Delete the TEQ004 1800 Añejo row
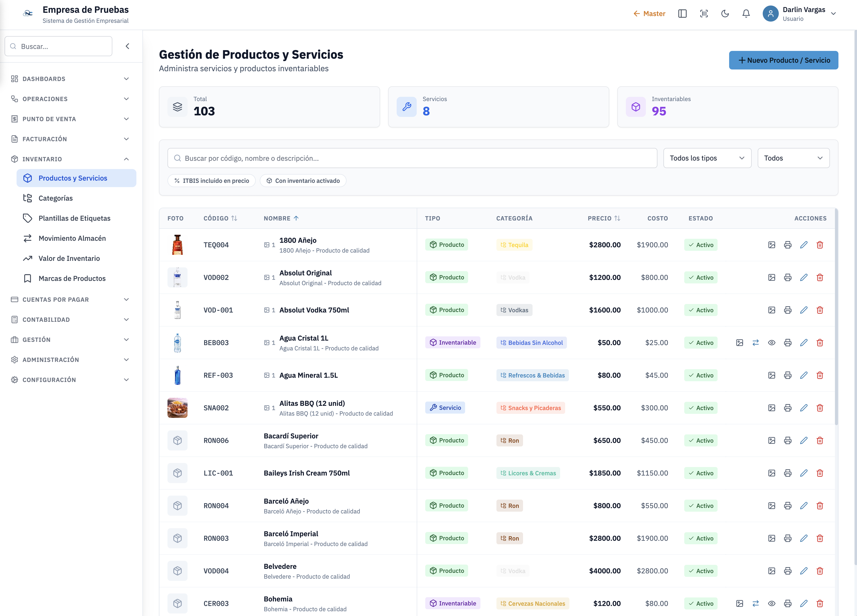The width and height of the screenshot is (857, 616). (820, 245)
